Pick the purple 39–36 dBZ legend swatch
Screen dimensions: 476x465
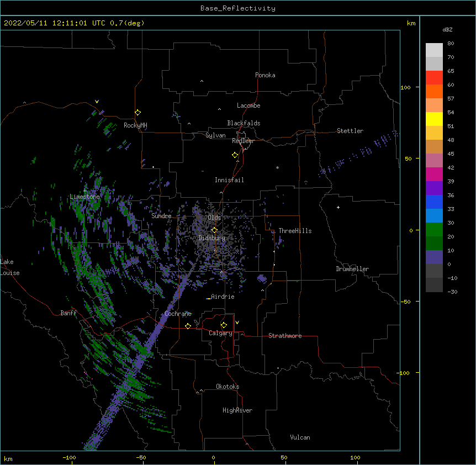(x=434, y=188)
